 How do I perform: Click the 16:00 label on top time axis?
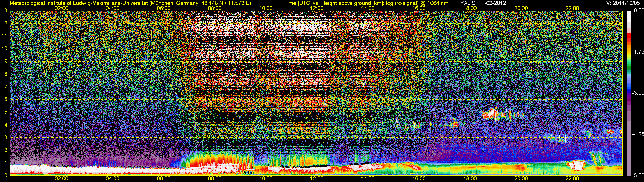(x=419, y=8)
